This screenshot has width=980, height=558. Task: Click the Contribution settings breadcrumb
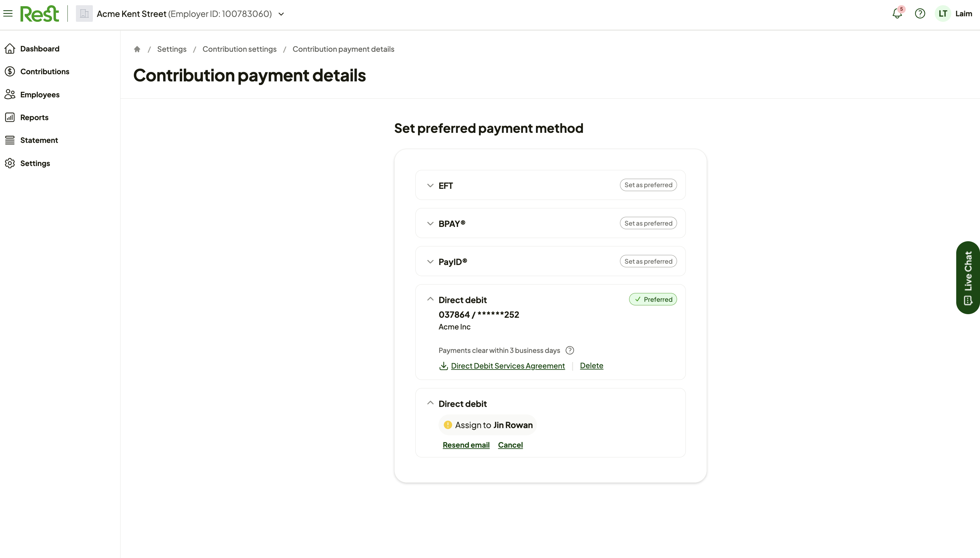(x=239, y=49)
